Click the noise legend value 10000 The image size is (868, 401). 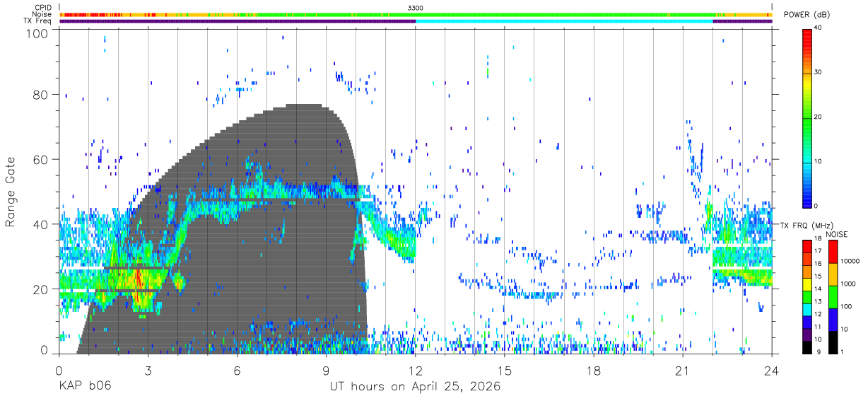click(851, 261)
